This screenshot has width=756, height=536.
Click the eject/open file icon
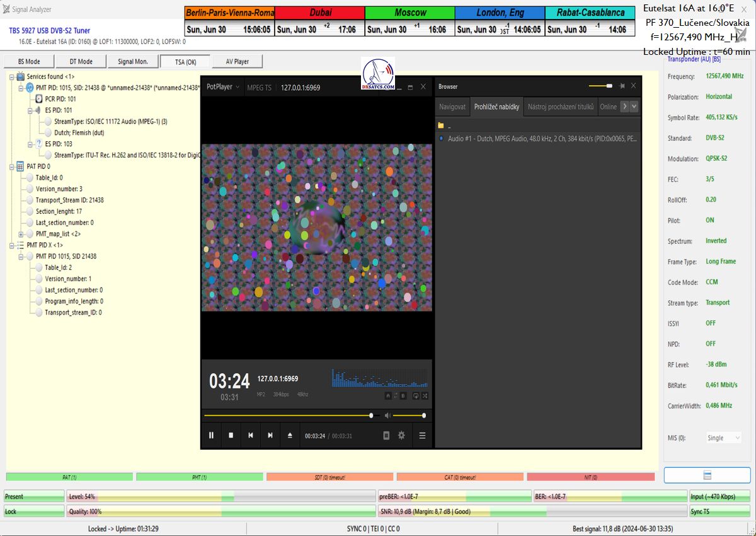[x=290, y=435]
